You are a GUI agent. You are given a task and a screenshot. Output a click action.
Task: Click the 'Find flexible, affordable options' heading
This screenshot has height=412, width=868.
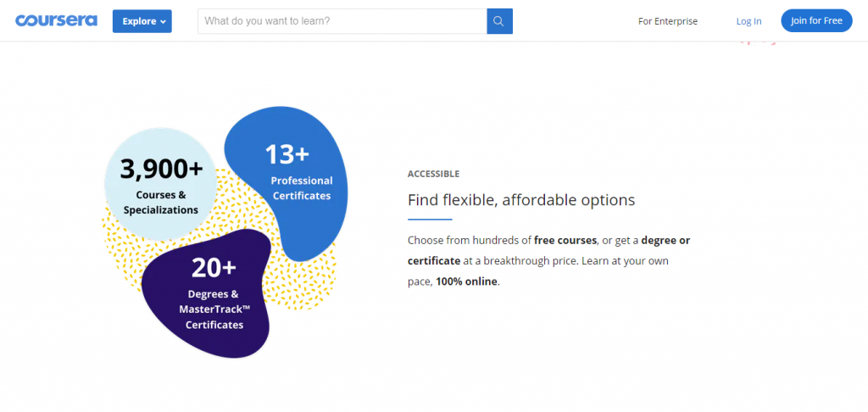coord(520,200)
